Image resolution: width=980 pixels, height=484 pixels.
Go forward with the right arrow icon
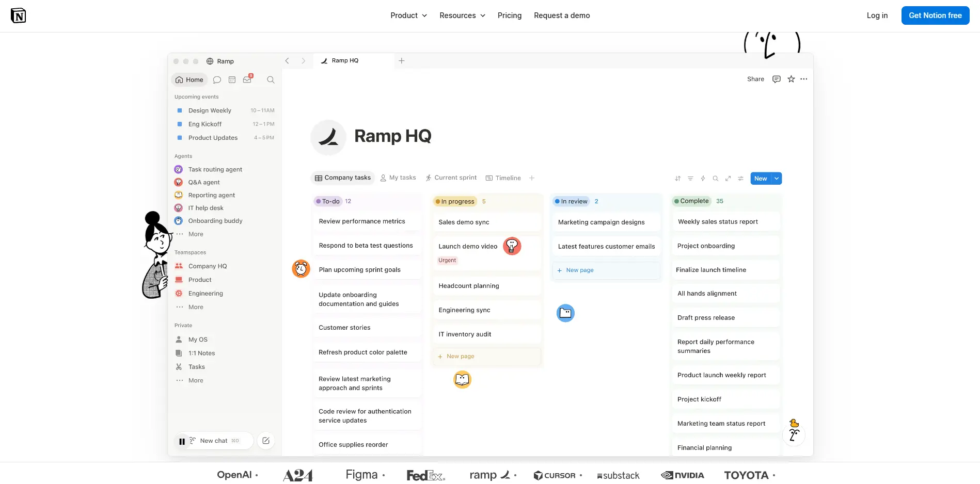click(x=304, y=61)
